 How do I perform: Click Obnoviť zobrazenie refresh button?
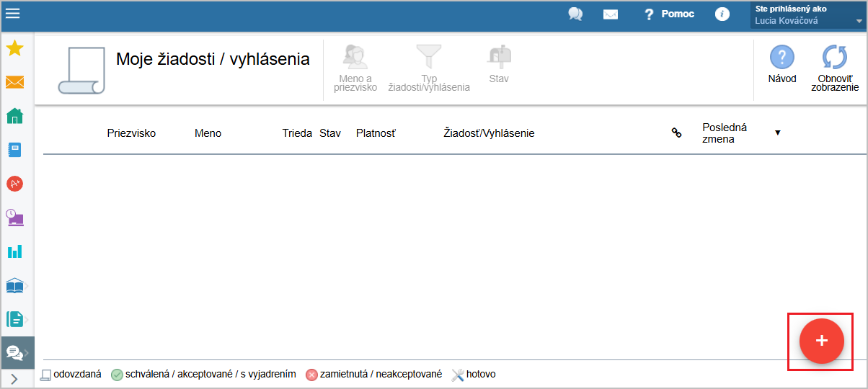coord(835,68)
